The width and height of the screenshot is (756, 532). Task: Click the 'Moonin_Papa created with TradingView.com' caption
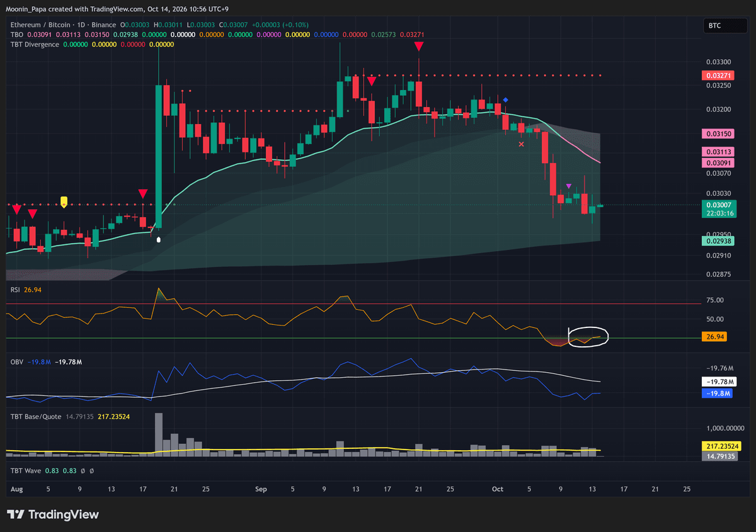point(74,9)
